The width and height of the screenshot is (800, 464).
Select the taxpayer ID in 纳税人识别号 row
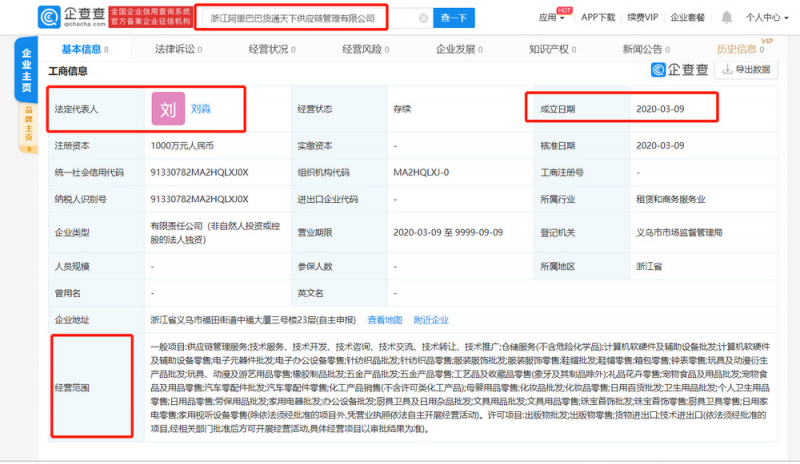pos(199,199)
